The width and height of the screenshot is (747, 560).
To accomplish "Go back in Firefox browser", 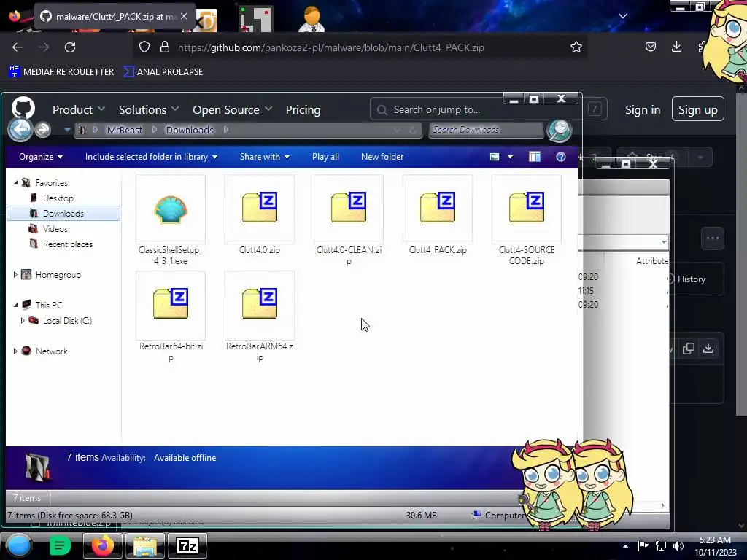I will [18, 47].
